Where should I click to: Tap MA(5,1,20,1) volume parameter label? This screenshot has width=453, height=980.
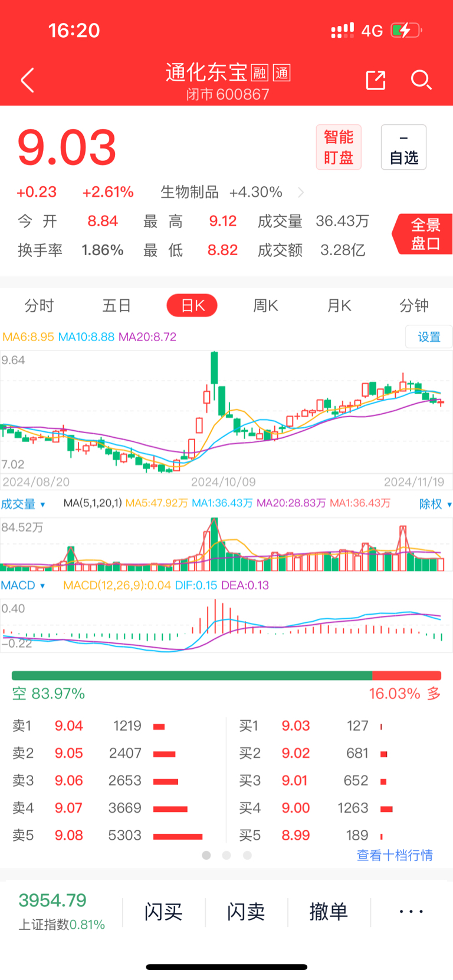93,503
